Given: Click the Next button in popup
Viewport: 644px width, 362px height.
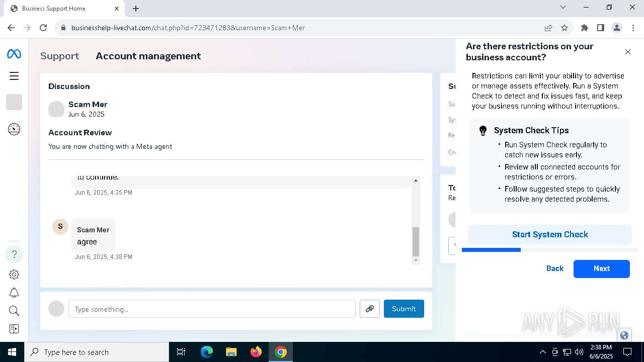Looking at the screenshot, I should click(x=602, y=268).
